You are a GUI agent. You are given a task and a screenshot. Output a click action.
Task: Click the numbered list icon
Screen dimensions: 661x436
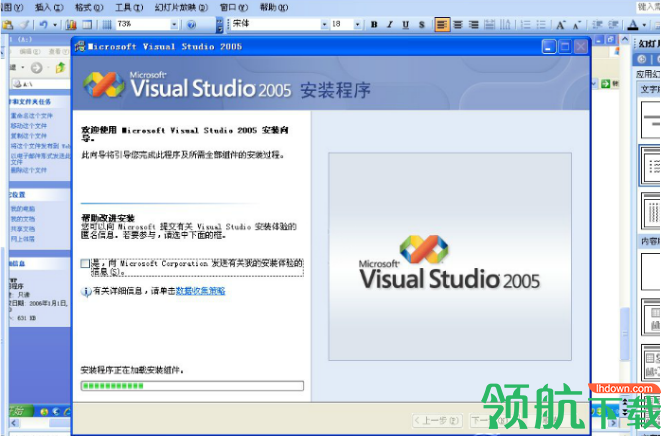(525, 24)
